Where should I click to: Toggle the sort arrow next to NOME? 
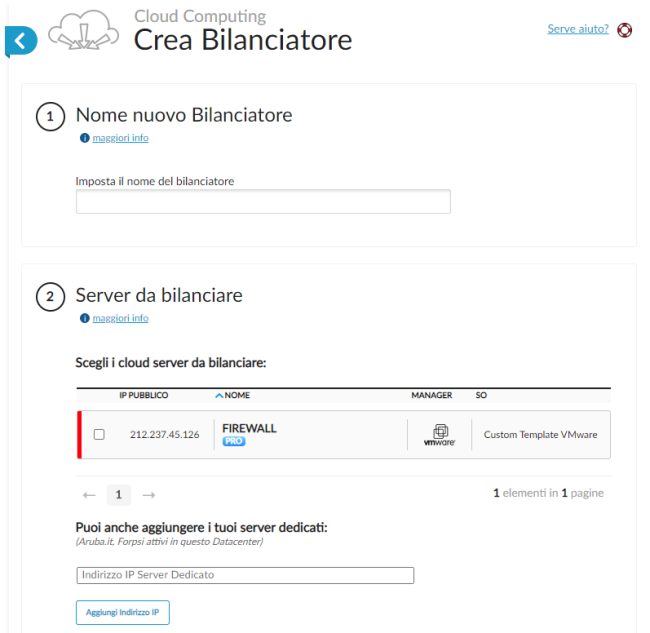click(x=219, y=395)
